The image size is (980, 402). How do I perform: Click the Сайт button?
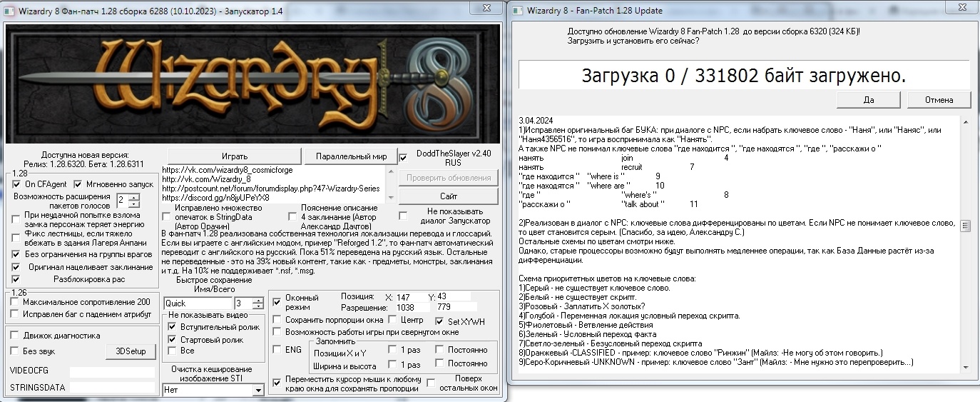coord(449,196)
